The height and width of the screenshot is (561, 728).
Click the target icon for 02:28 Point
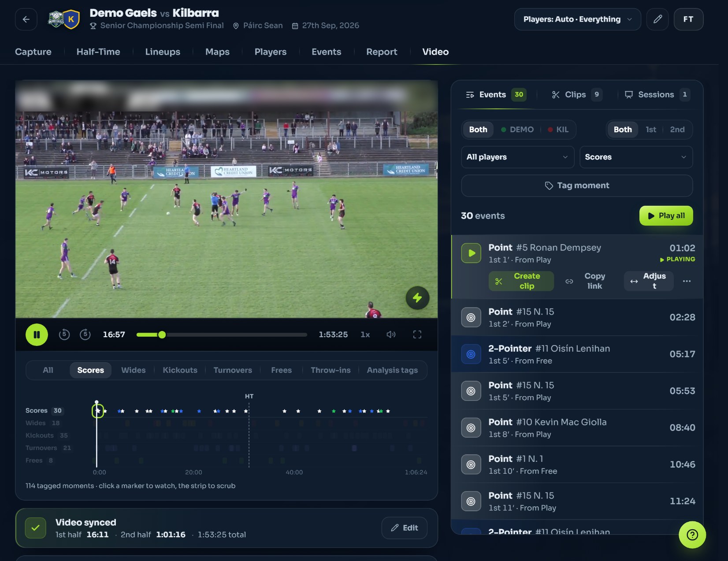click(471, 317)
